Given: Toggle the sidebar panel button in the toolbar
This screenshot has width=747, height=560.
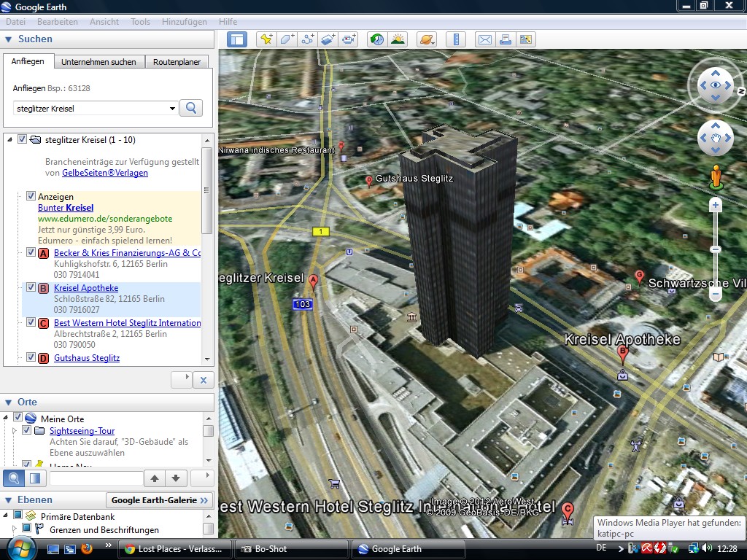Looking at the screenshot, I should click(237, 39).
